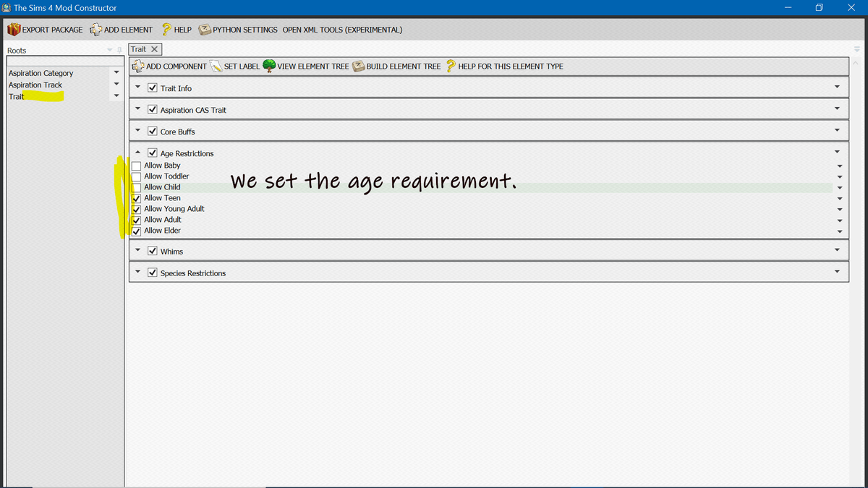Click the Add Component icon
Screen dimensions: 868x488
point(137,66)
